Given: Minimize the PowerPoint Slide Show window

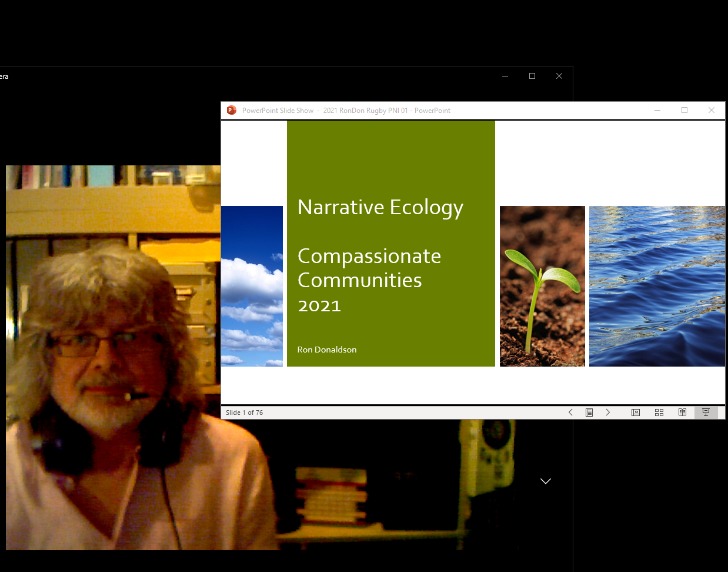Looking at the screenshot, I should point(657,110).
